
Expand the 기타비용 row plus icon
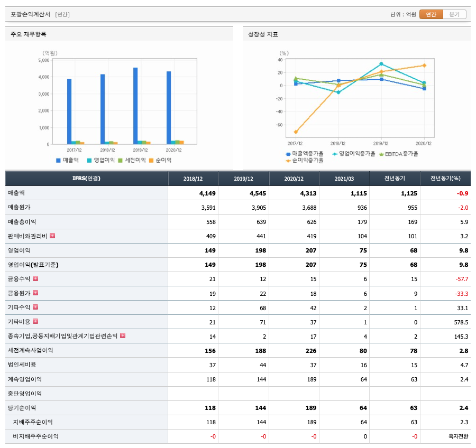35,321
